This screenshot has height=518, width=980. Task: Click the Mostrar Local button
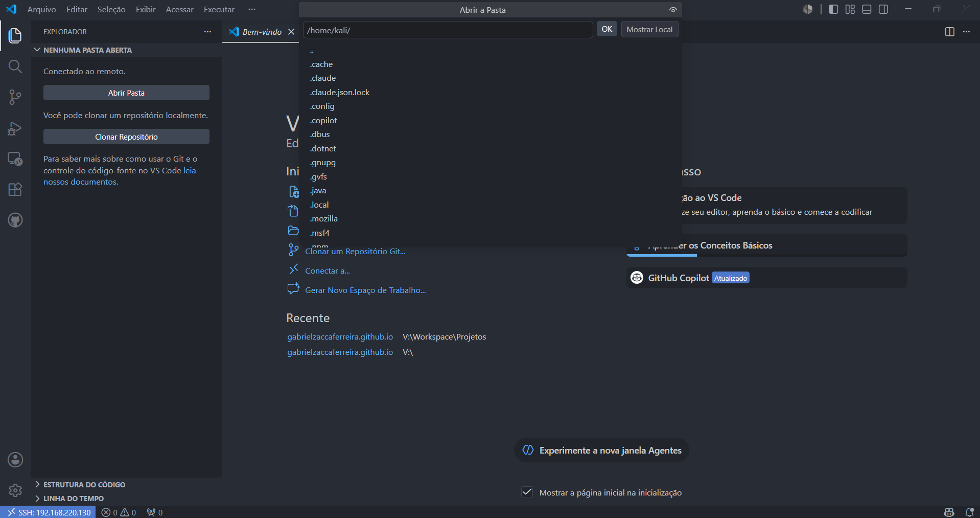click(649, 29)
